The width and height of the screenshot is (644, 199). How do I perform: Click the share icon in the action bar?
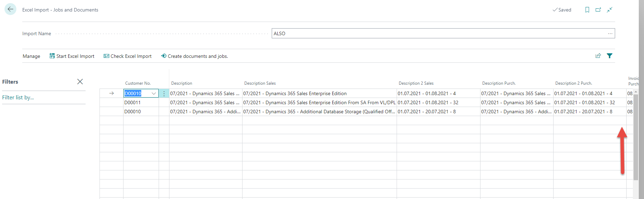(598, 56)
